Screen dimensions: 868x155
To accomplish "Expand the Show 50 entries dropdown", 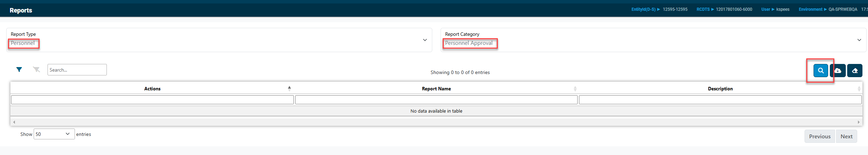I will tap(54, 134).
